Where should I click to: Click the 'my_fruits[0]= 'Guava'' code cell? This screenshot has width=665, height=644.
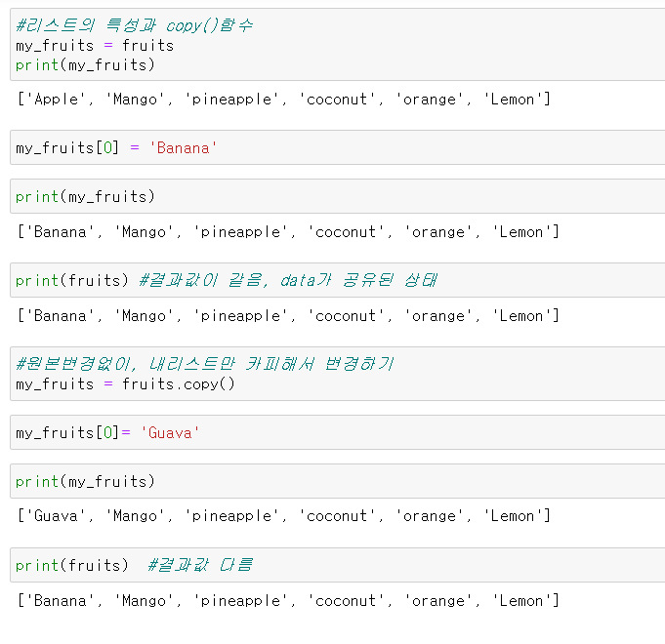pos(338,432)
